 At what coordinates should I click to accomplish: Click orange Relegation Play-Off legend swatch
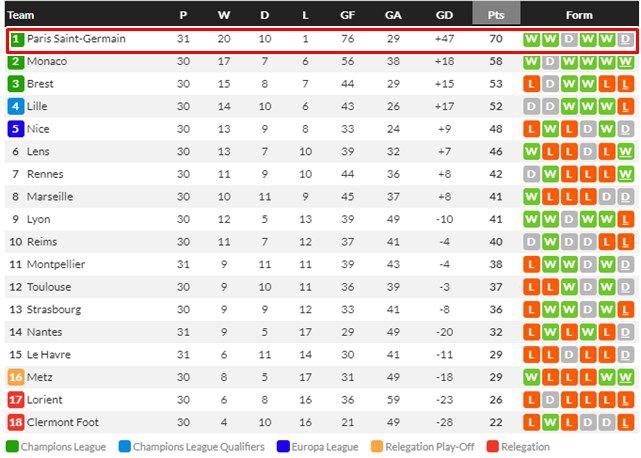tap(376, 447)
